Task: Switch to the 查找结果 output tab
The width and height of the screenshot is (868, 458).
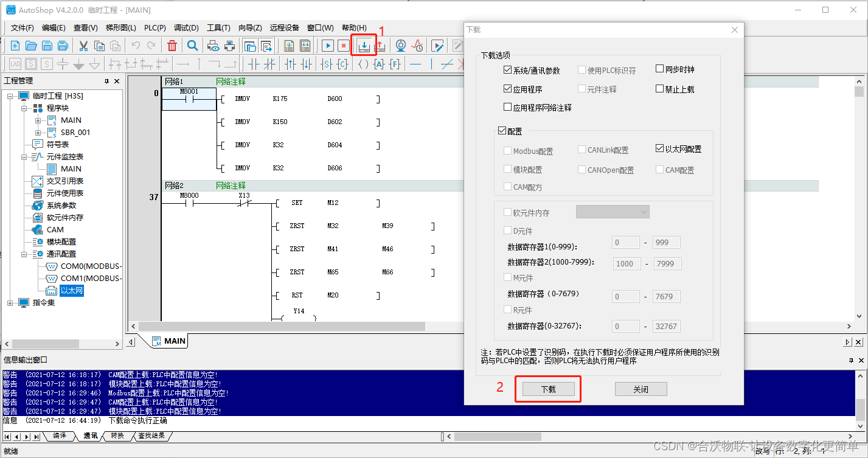Action: 151,436
